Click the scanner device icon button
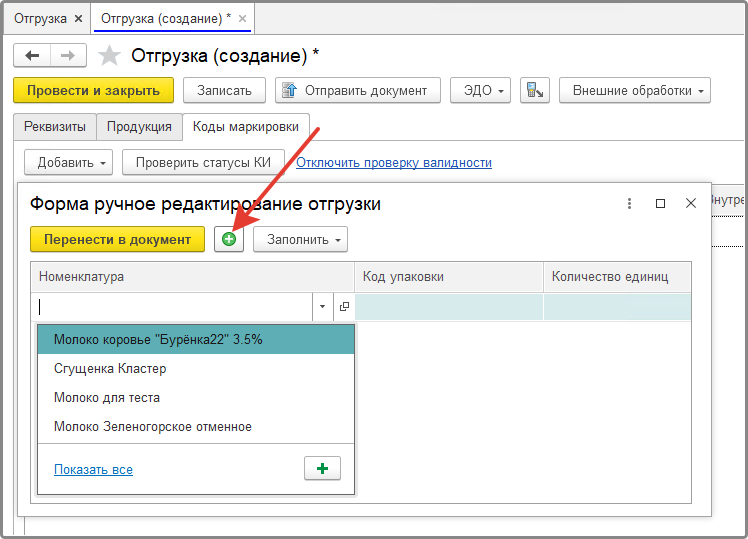748x539 pixels. click(535, 90)
